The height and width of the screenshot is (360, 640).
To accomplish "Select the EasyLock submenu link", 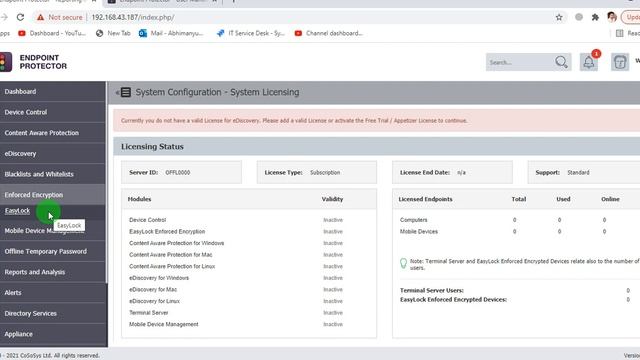I will coord(17,211).
